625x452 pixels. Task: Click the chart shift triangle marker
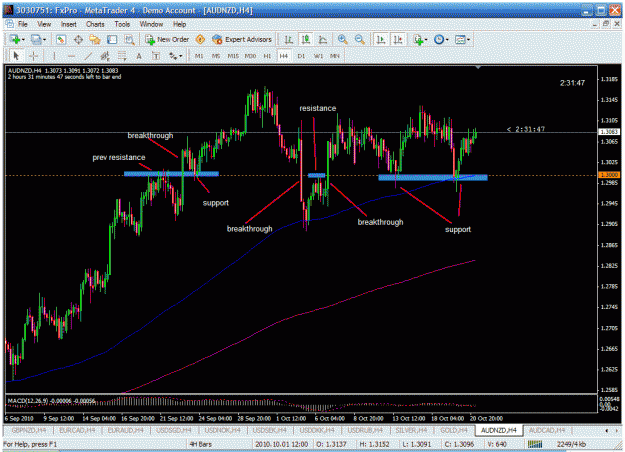pyautogui.click(x=478, y=68)
